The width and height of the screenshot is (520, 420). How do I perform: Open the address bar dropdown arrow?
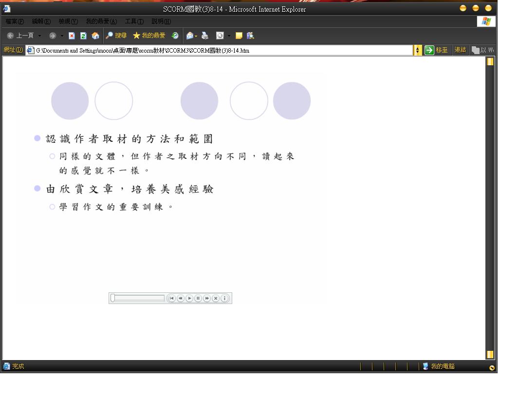417,50
